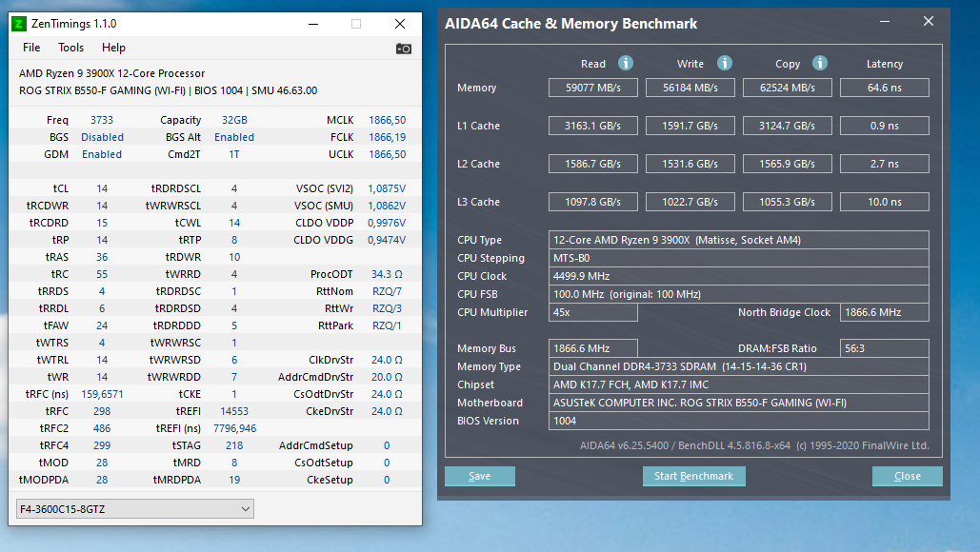Click the CPU Clock 4499.9 MHz field
The width and height of the screenshot is (980, 552).
(739, 276)
